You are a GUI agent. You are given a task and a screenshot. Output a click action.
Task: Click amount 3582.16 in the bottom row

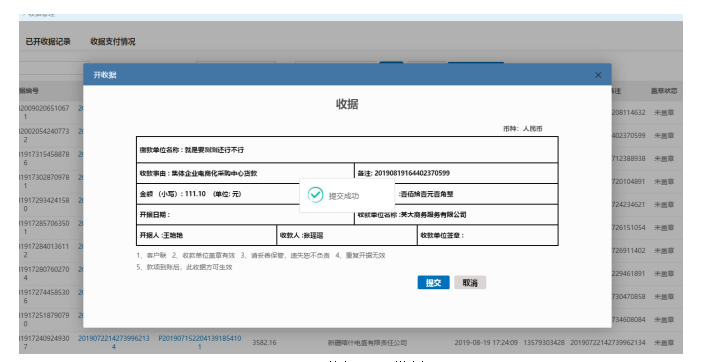coord(265,342)
